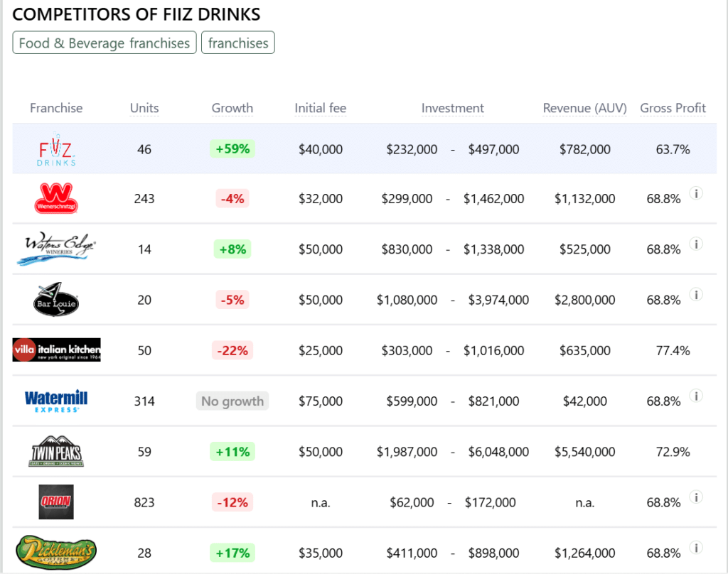Click the $3,974,000 maximum investment value
728x574 pixels.
coord(498,300)
